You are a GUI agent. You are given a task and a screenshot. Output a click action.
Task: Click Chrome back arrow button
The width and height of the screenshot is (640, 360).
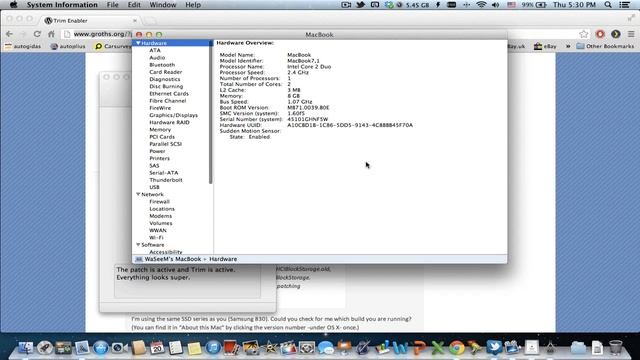(x=9, y=34)
